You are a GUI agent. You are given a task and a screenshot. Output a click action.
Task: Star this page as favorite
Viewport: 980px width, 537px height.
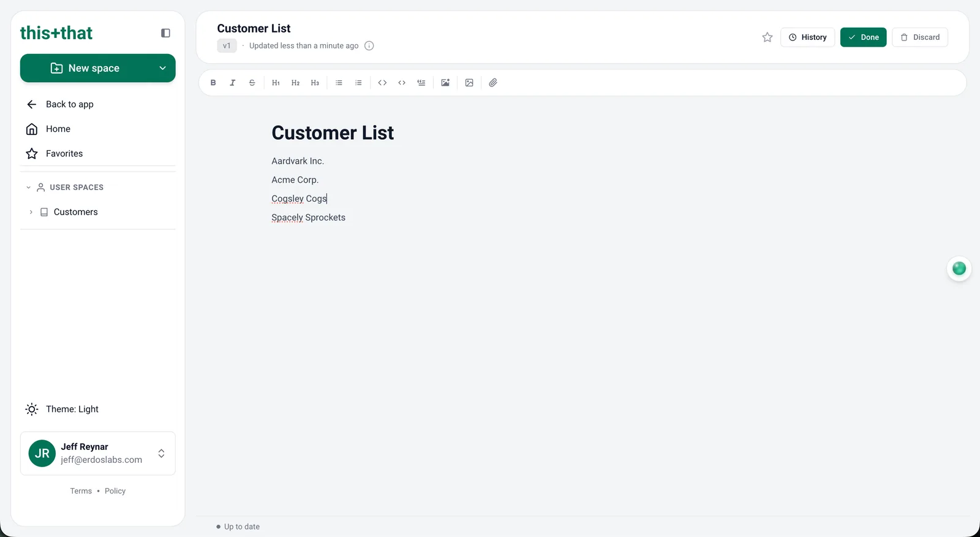pos(767,37)
